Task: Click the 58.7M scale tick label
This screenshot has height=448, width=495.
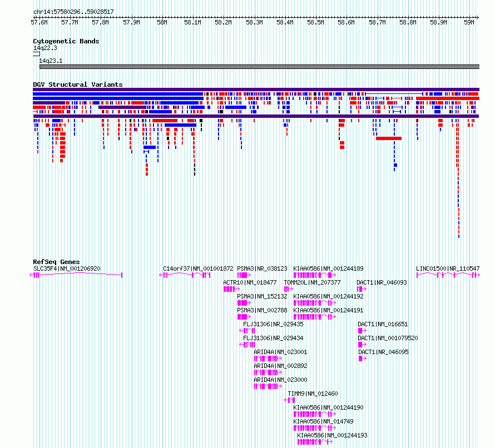Action: 377,22
